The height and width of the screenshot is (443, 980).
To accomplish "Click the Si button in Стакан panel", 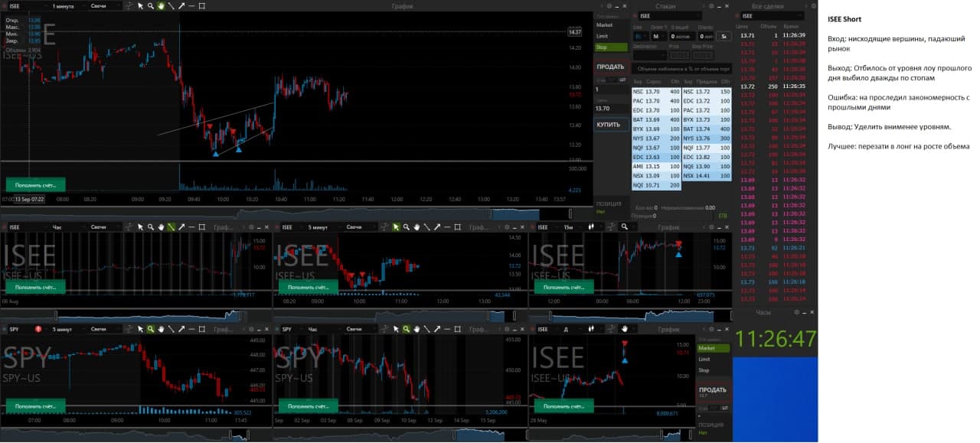I will (x=724, y=36).
